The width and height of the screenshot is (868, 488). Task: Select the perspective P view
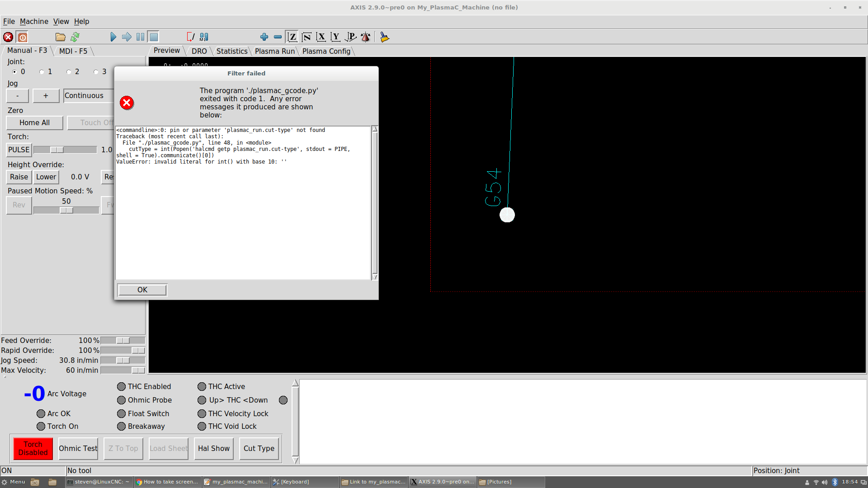coord(350,37)
